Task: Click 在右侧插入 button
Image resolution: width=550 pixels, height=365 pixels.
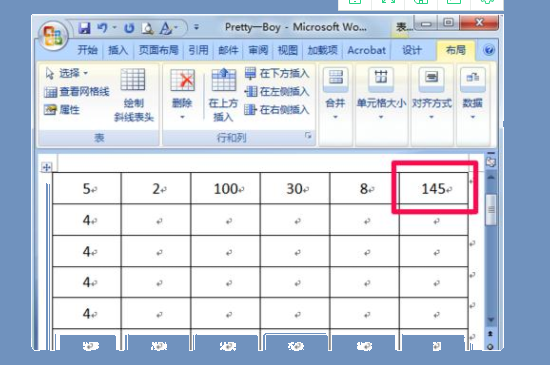Action: coord(277,110)
